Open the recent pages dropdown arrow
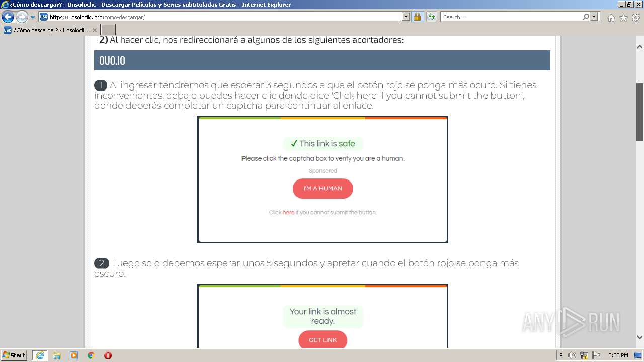The width and height of the screenshot is (644, 362). point(33,17)
